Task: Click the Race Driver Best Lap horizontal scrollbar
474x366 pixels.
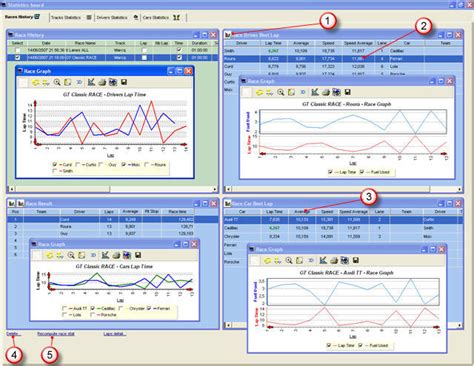Action: click(x=344, y=189)
